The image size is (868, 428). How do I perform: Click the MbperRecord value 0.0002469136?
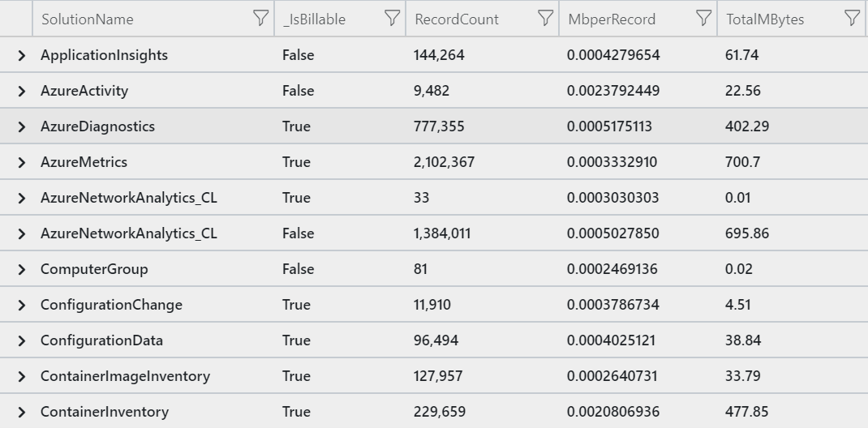(612, 269)
